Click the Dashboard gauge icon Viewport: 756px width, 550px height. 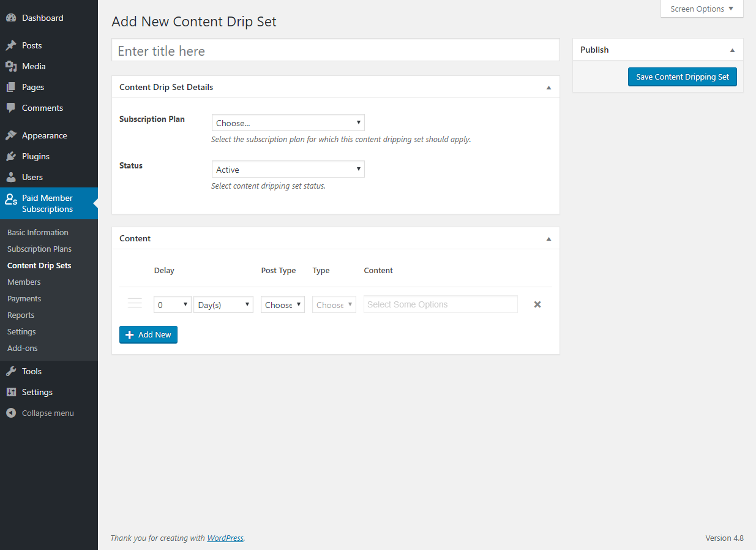tap(11, 18)
